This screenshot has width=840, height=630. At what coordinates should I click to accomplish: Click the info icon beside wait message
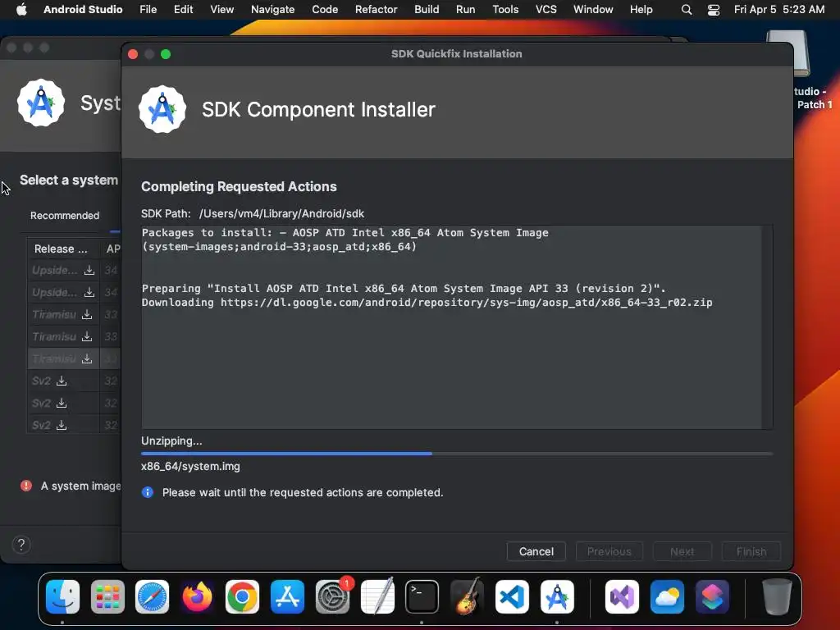tap(148, 492)
